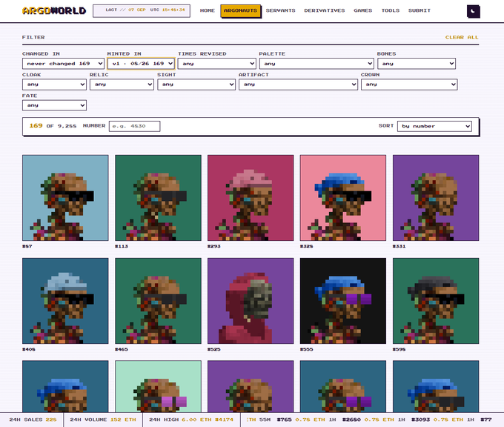The image size is (504, 427).
Task: Open Argonaut #293 with pink cap
Action: (x=251, y=198)
